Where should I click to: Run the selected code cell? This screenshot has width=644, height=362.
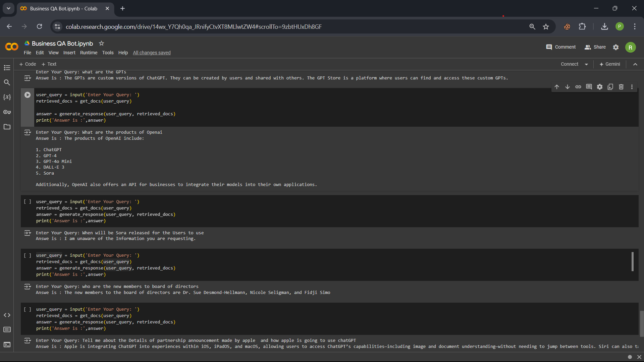click(x=27, y=95)
